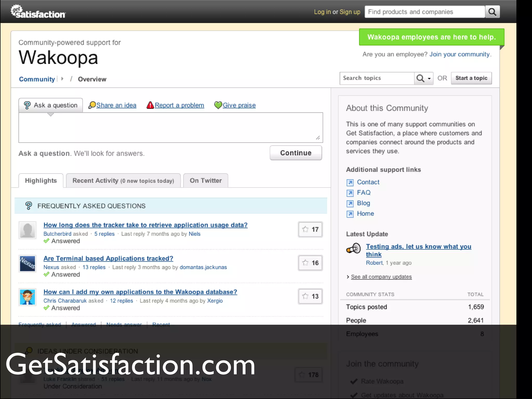Viewport: 532px width, 399px height.
Task: Click the Nexus avatar thumbnail
Action: click(28, 263)
